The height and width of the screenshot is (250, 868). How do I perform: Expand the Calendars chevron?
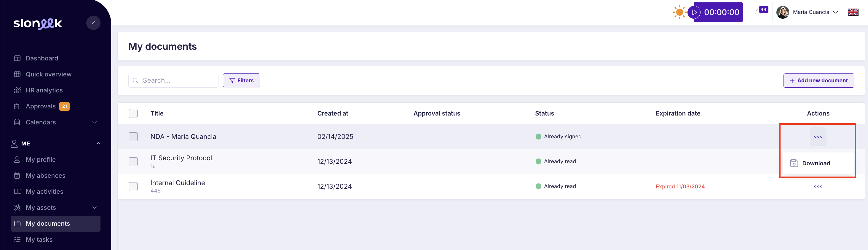(x=95, y=122)
